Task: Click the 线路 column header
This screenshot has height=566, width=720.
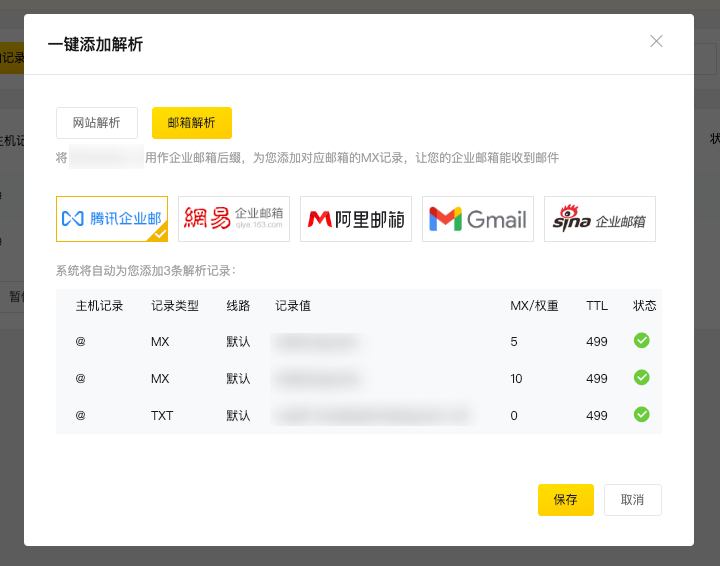Action: pyautogui.click(x=238, y=306)
